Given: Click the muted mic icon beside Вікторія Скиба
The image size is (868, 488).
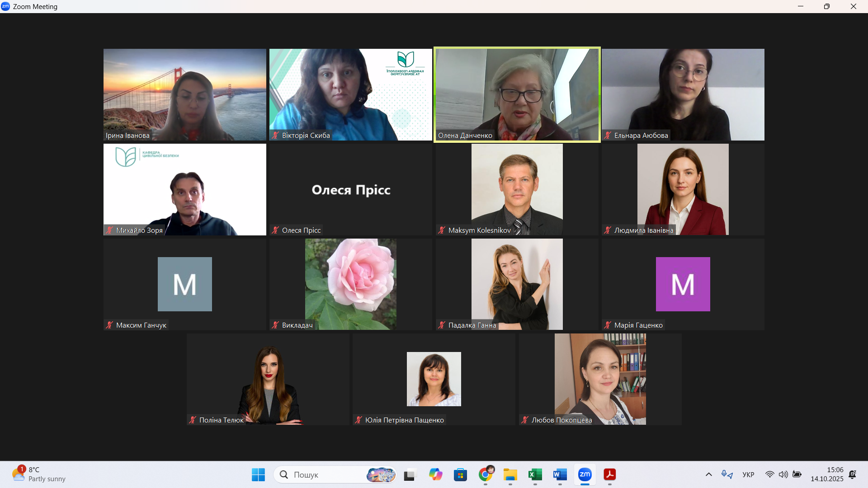Looking at the screenshot, I should pos(275,135).
